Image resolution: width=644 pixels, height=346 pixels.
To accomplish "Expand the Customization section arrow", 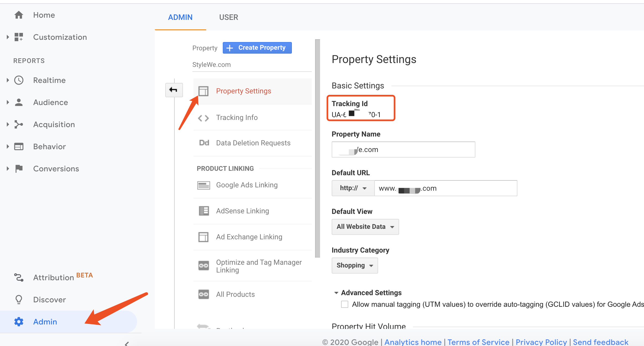I will (x=8, y=37).
